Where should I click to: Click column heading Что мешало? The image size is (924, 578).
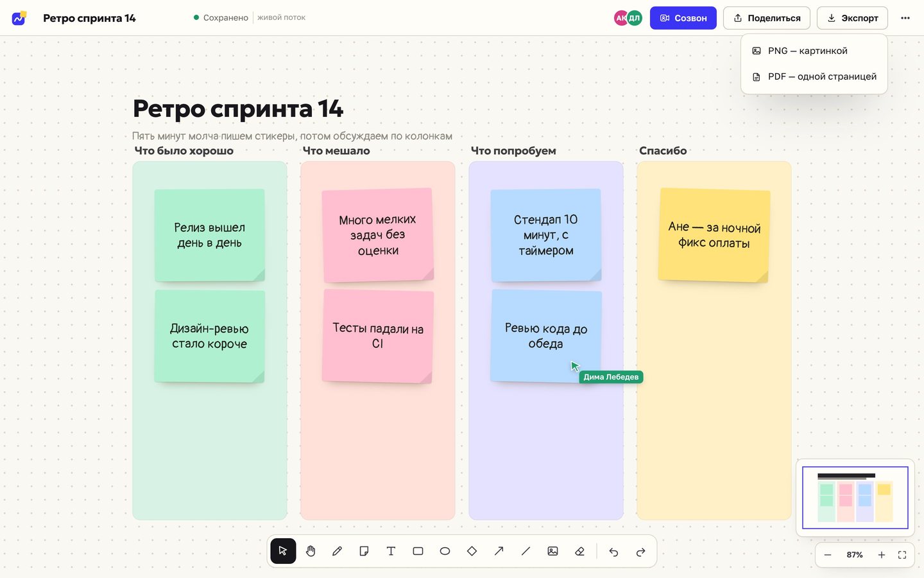coord(336,151)
